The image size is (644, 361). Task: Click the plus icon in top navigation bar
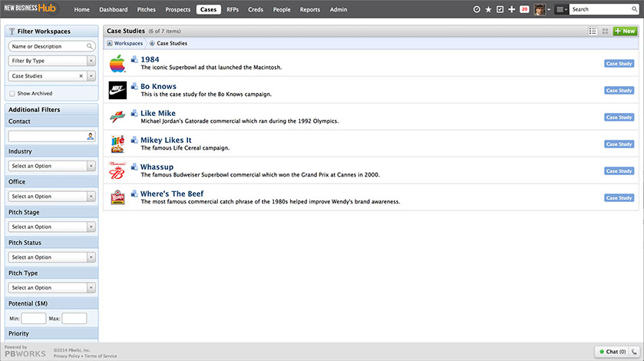[x=512, y=9]
